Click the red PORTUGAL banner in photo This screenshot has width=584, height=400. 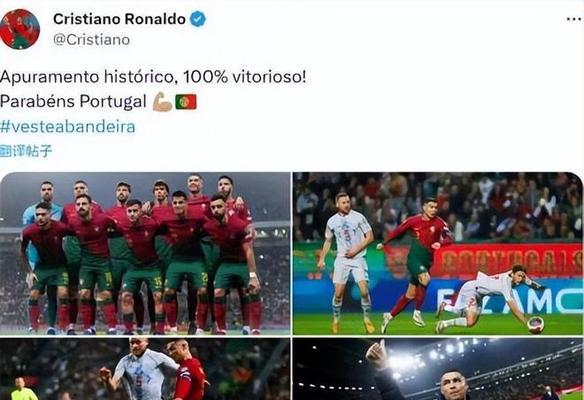click(x=507, y=261)
